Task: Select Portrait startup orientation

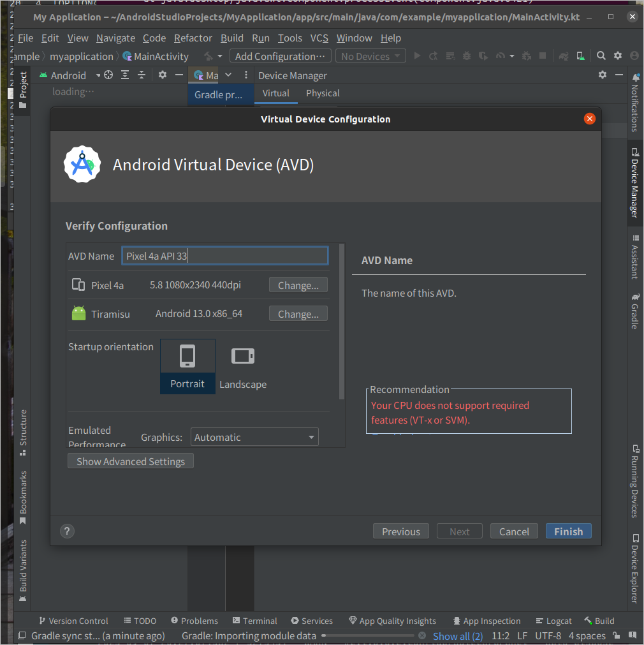Action: [x=187, y=366]
